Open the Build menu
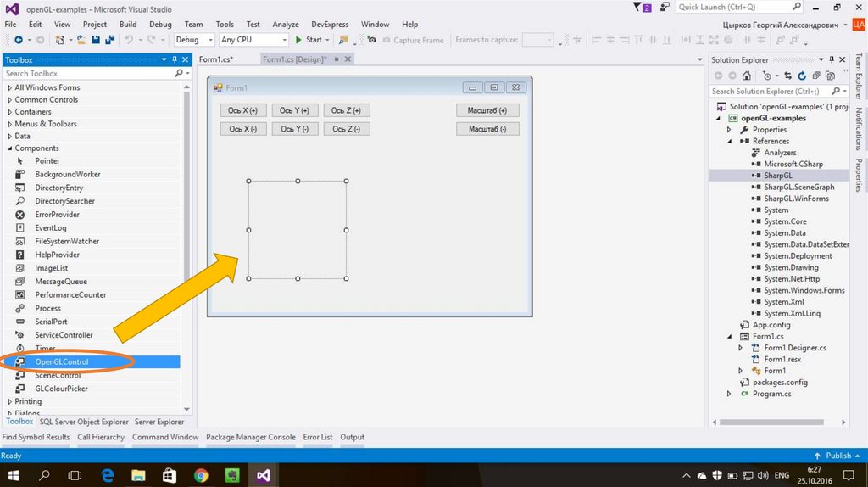 pyautogui.click(x=128, y=25)
